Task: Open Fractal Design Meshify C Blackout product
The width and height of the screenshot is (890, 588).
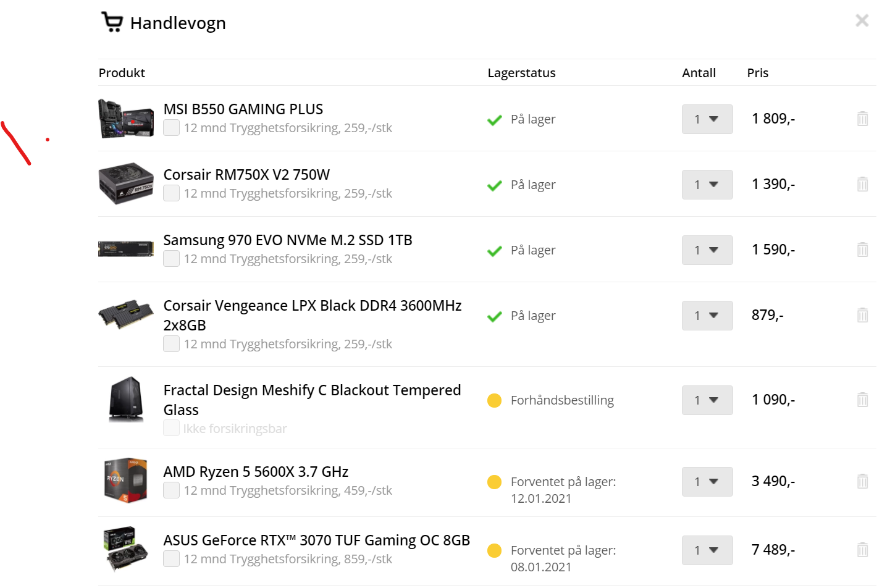Action: point(312,400)
